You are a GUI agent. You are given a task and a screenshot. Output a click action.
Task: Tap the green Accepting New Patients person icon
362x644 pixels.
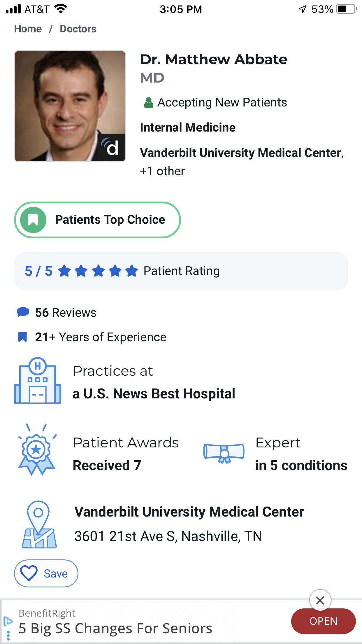click(149, 103)
